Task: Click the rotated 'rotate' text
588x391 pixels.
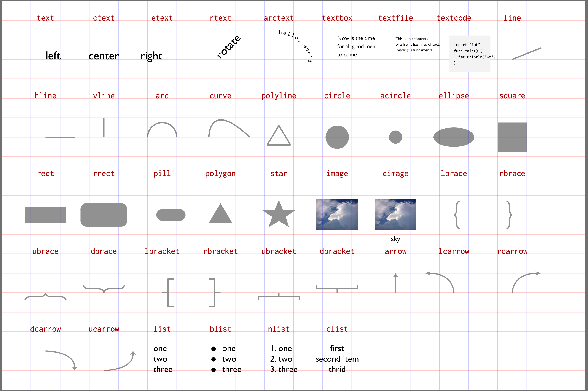Action: point(228,47)
